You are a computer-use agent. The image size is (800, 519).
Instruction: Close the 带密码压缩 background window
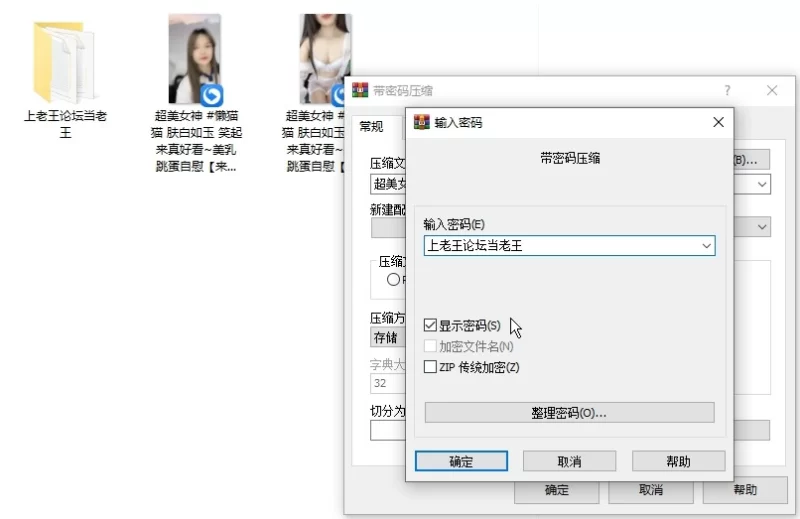[x=772, y=90]
